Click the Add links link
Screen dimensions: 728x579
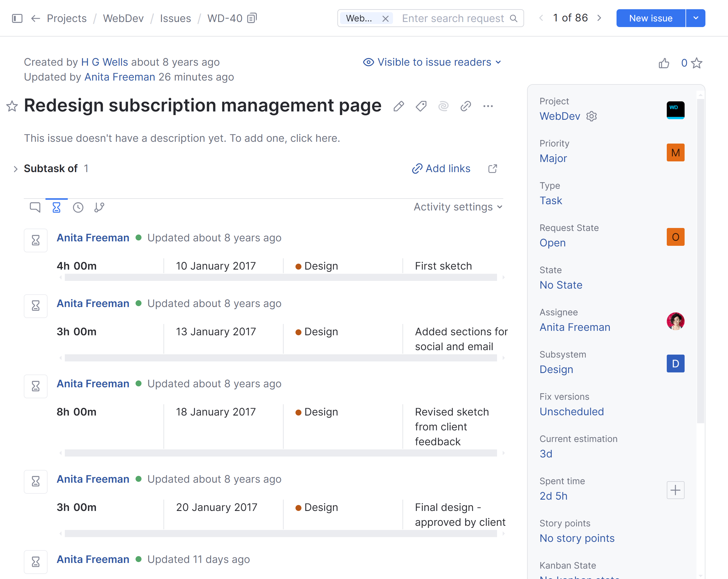point(441,169)
